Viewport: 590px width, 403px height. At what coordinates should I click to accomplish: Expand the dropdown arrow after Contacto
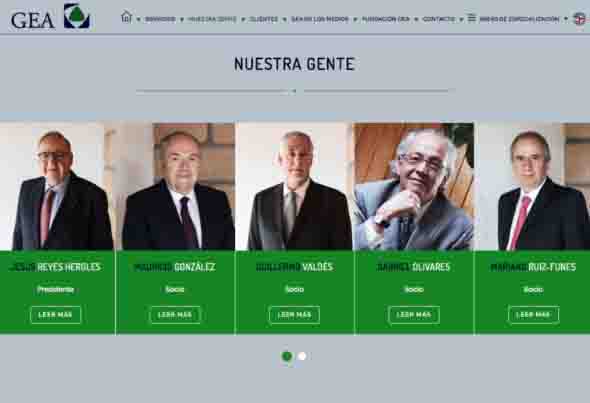pyautogui.click(x=461, y=20)
